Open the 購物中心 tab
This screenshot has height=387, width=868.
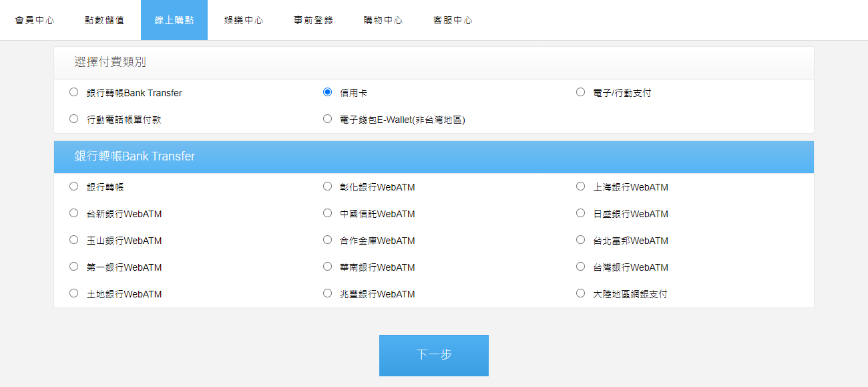(383, 20)
